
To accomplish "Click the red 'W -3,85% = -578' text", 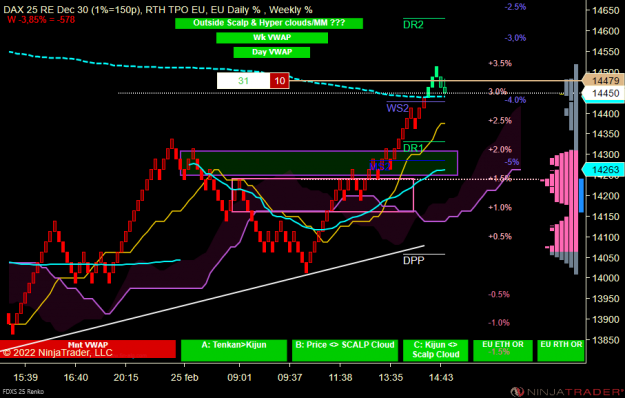I will [41, 20].
